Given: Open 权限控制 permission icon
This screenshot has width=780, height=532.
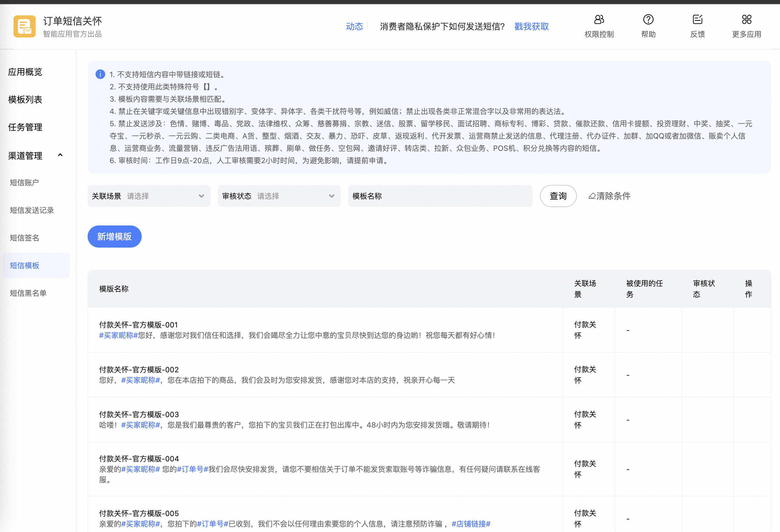Looking at the screenshot, I should [599, 19].
